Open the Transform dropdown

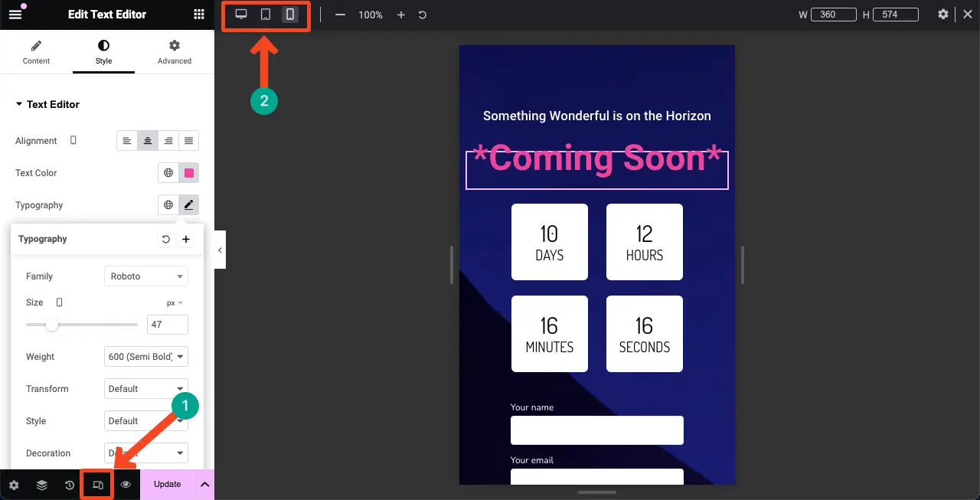146,389
